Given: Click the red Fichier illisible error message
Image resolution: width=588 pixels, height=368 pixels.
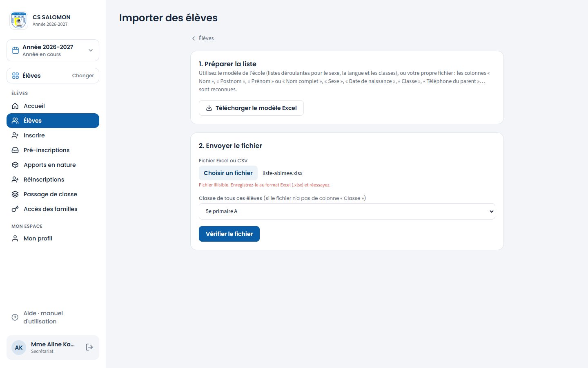Looking at the screenshot, I should (x=265, y=185).
